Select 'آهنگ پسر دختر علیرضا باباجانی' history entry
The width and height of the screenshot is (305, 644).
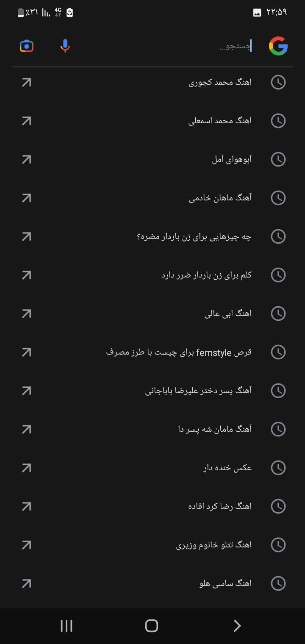coord(198,391)
